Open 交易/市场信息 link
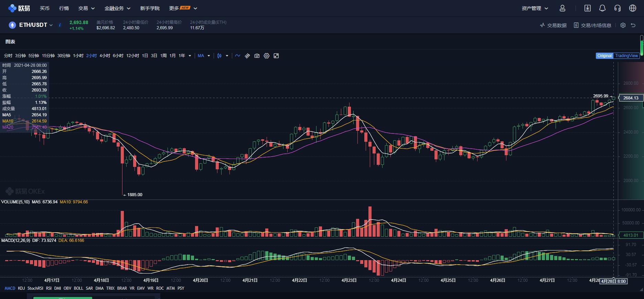This screenshot has width=644, height=299. pyautogui.click(x=592, y=25)
